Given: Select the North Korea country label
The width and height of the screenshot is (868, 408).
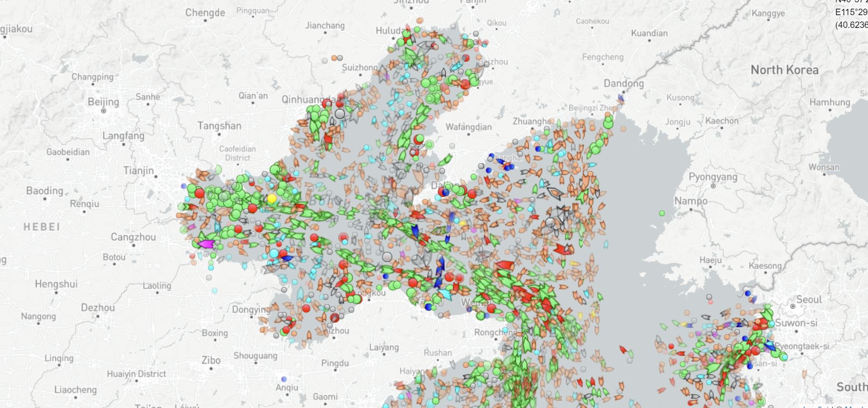Looking at the screenshot, I should 784,70.
